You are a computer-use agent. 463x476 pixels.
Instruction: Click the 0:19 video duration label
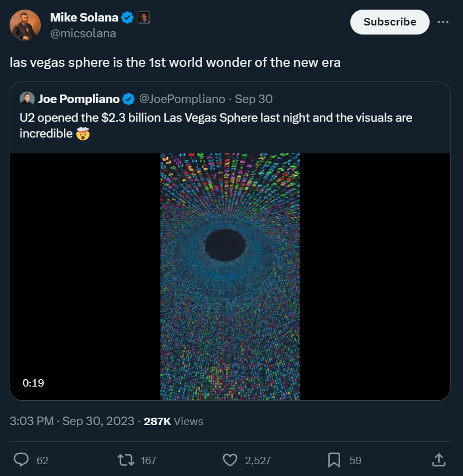pyautogui.click(x=33, y=383)
